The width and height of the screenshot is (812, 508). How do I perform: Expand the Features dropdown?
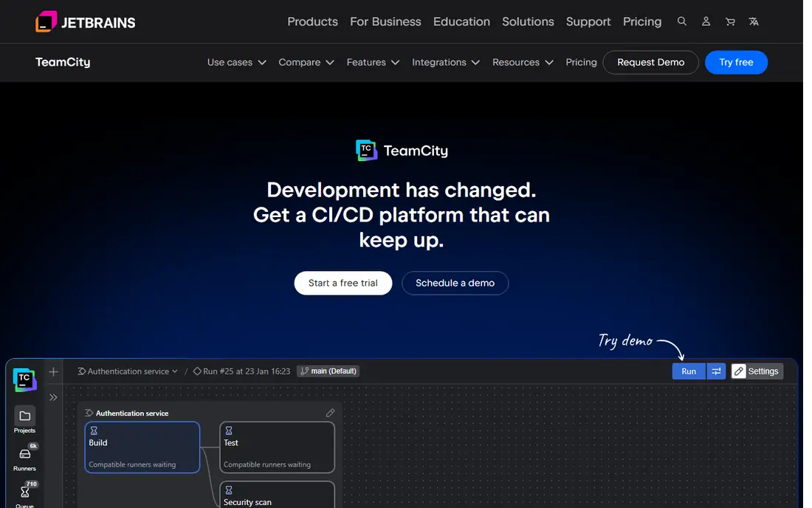tap(373, 62)
